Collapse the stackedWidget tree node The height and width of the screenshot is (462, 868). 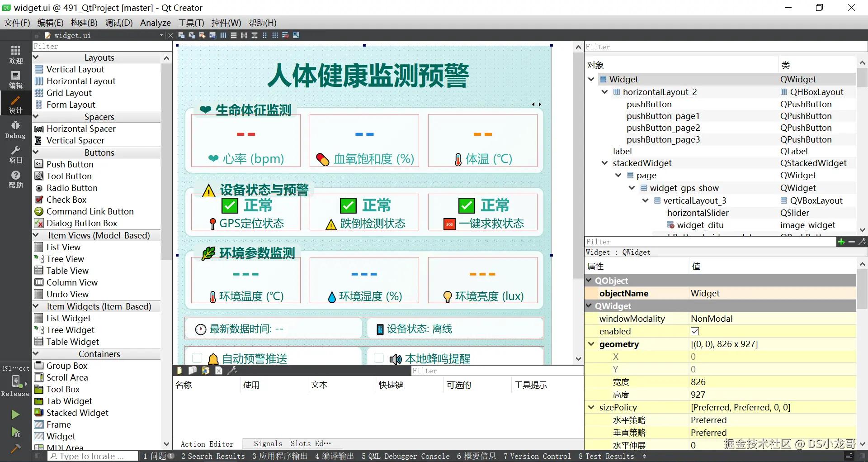(x=604, y=163)
